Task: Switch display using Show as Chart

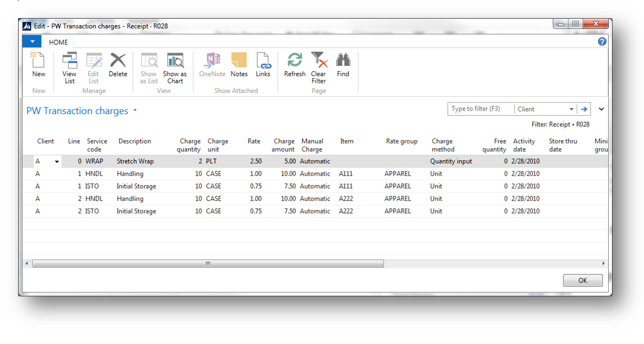Action: coord(174,64)
